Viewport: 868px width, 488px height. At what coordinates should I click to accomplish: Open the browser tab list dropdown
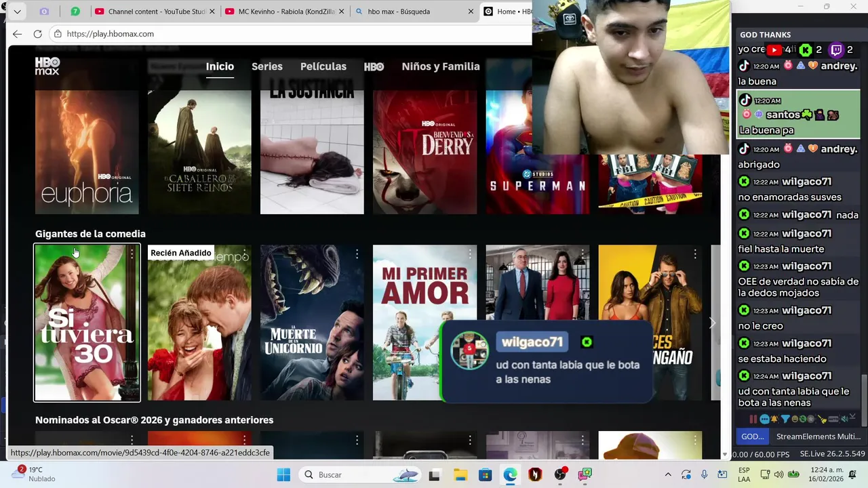[x=17, y=12]
